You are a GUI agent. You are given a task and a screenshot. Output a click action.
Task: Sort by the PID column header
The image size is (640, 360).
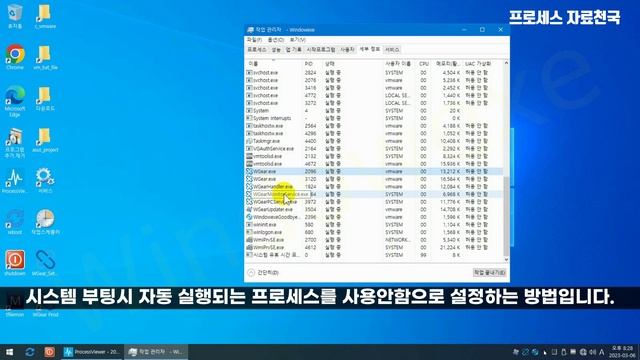point(313,64)
